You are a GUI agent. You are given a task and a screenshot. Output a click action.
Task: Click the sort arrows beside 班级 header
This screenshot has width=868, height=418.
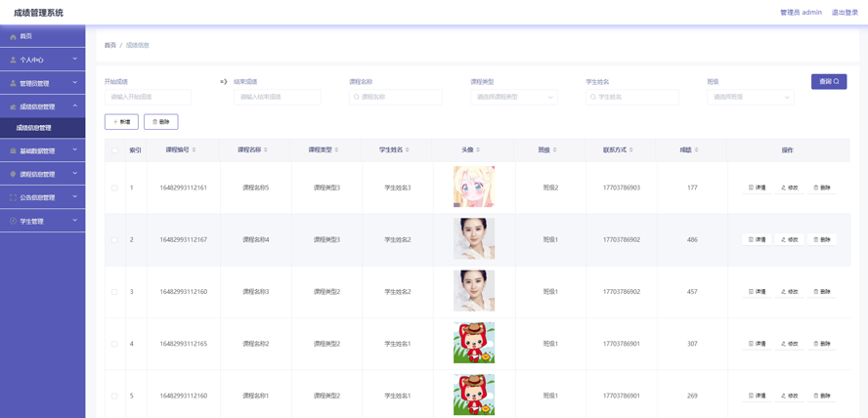coord(555,150)
